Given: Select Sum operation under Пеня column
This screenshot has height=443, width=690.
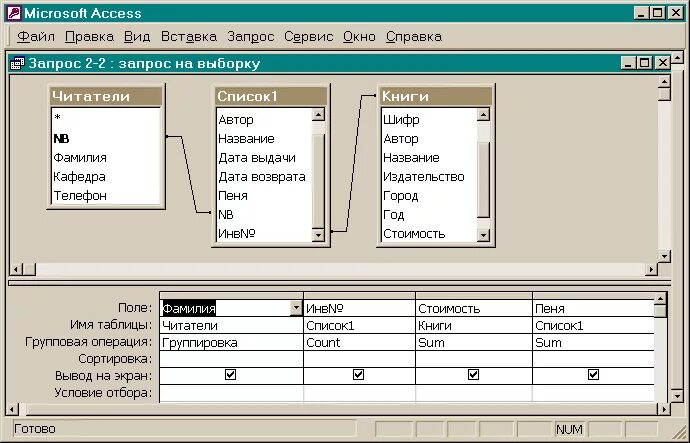Looking at the screenshot, I should pyautogui.click(x=594, y=342).
